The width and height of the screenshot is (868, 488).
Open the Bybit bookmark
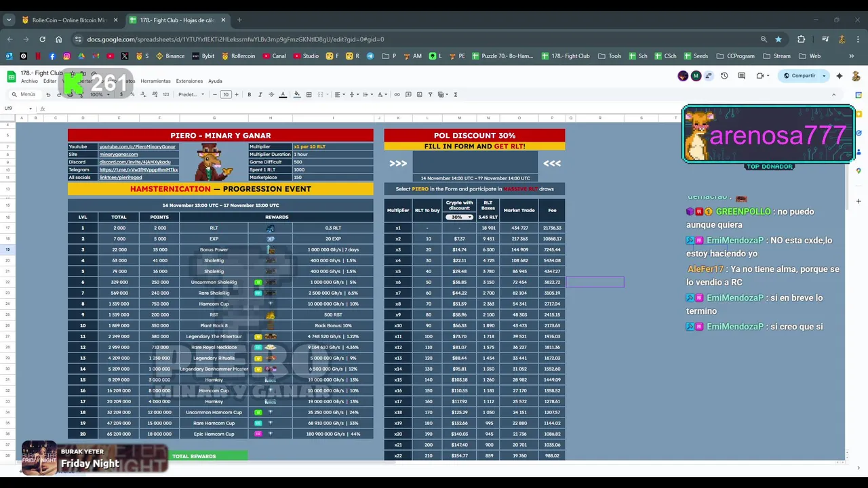tap(203, 56)
